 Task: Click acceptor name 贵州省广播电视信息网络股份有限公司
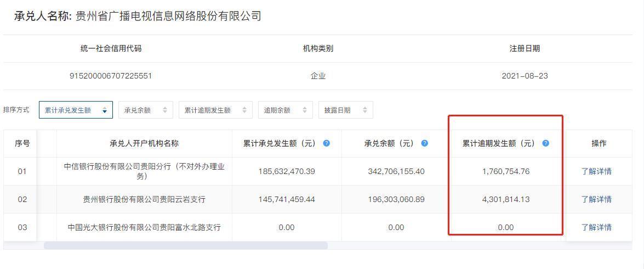coord(168,16)
